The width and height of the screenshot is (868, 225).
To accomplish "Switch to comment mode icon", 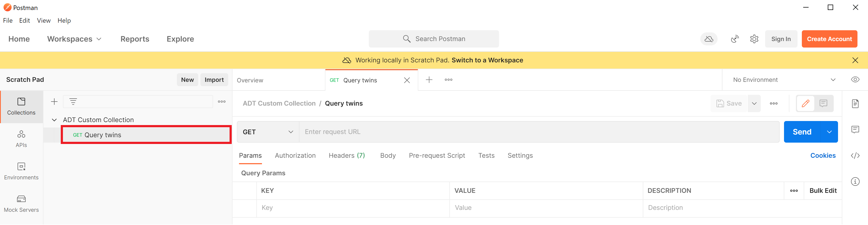I will coord(823,103).
